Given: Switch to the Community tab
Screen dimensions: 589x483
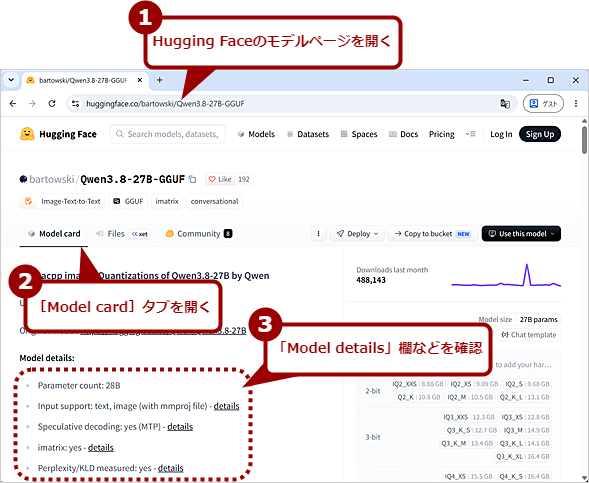Looking at the screenshot, I should (x=199, y=234).
